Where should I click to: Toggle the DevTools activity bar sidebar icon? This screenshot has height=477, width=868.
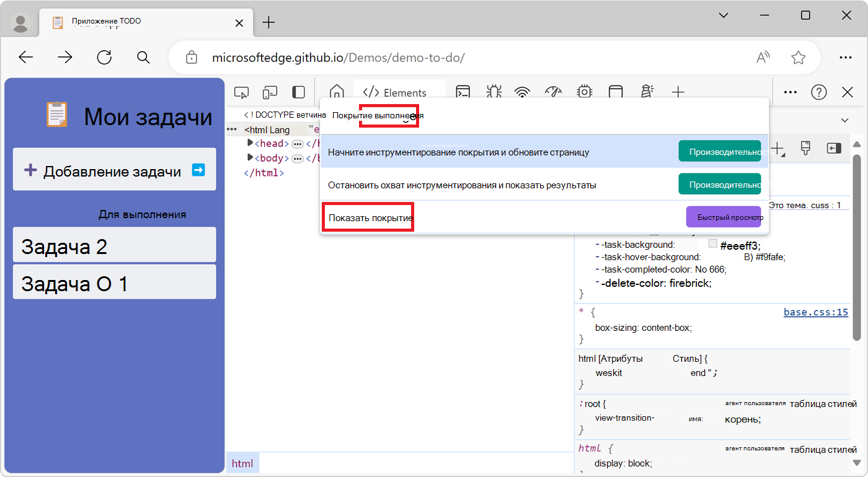299,92
